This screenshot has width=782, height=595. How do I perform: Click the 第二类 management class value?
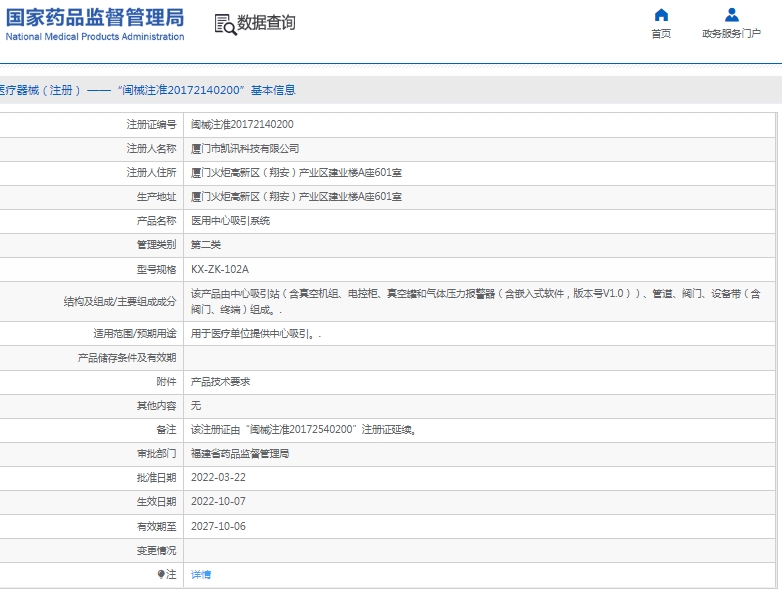click(206, 245)
